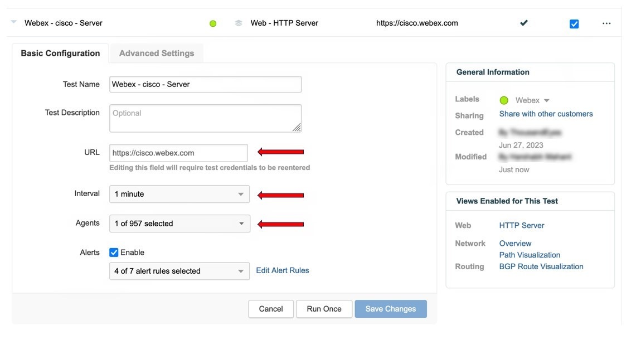The height and width of the screenshot is (364, 641).
Task: Untick the blue checkbox in test row
Action: (574, 24)
